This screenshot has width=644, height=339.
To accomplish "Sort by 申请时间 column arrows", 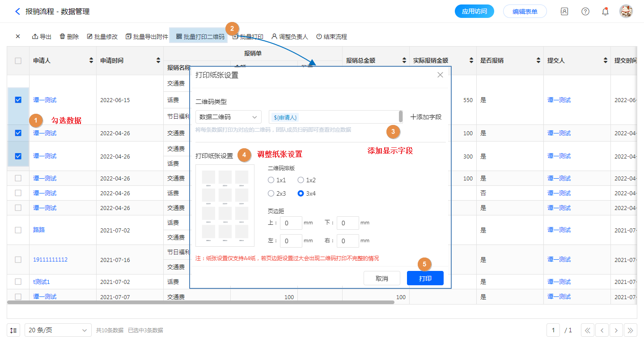I will tap(158, 60).
